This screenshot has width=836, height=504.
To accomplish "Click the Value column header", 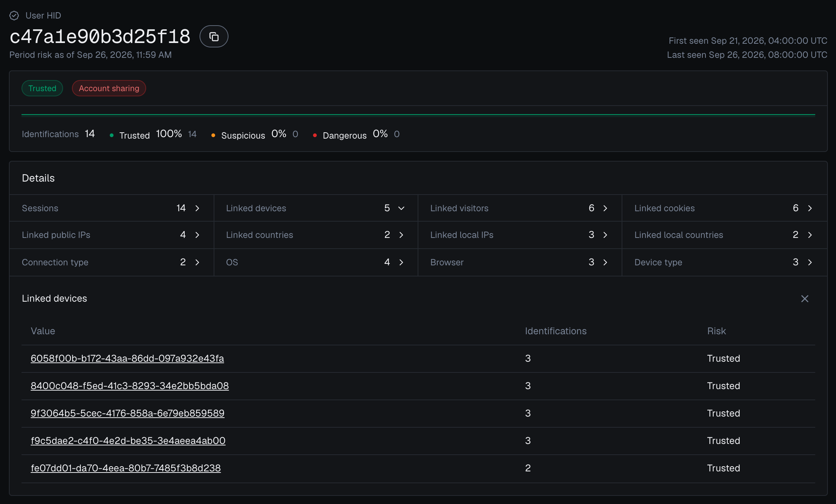I will click(43, 331).
